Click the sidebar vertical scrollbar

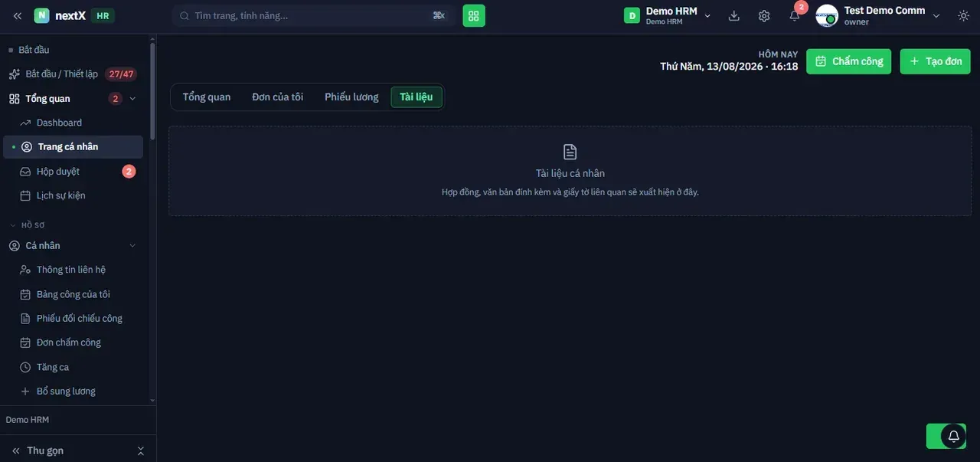152,92
